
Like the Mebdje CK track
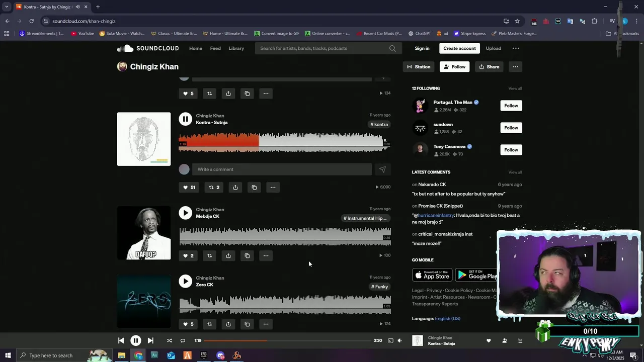[x=188, y=256]
